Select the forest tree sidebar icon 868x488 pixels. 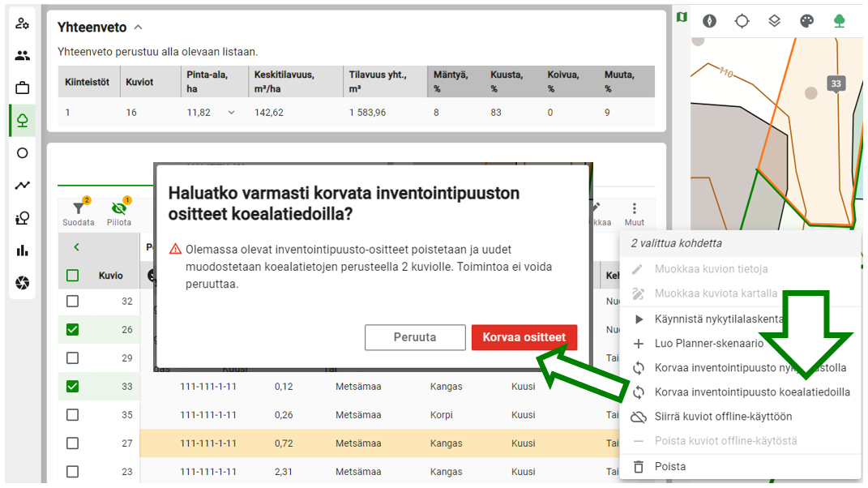[22, 120]
